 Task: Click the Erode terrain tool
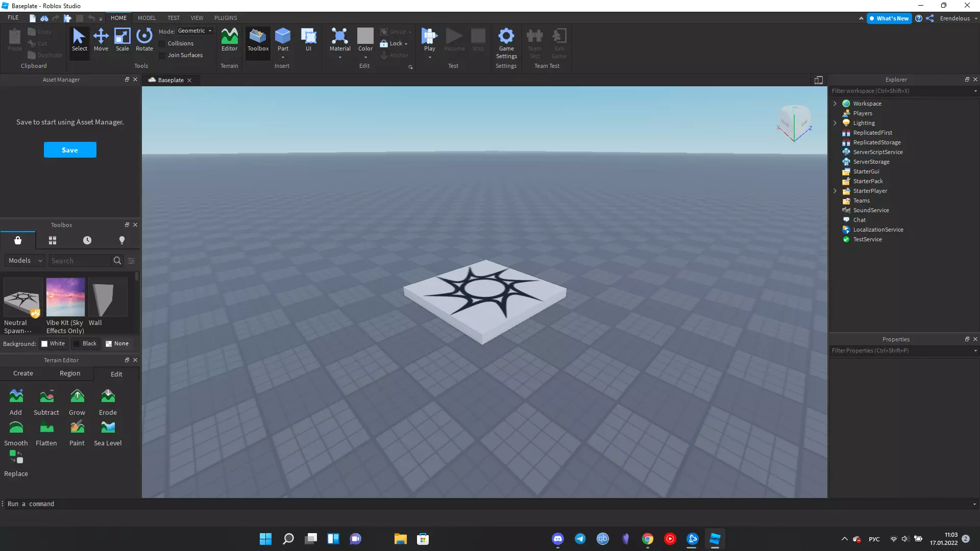coord(107,403)
